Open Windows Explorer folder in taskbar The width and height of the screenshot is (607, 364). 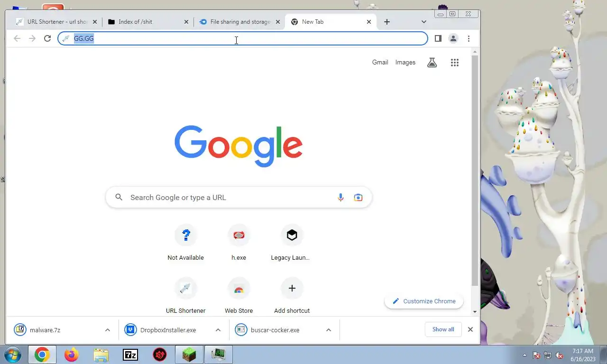click(101, 355)
